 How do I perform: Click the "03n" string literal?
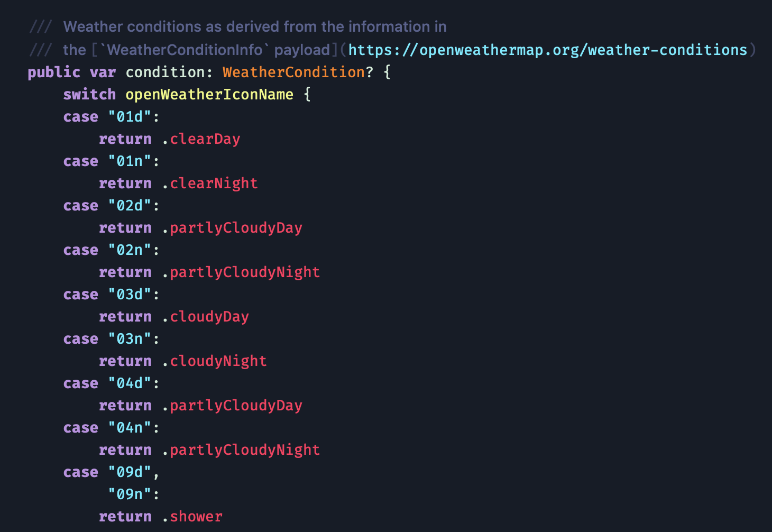[x=130, y=338]
